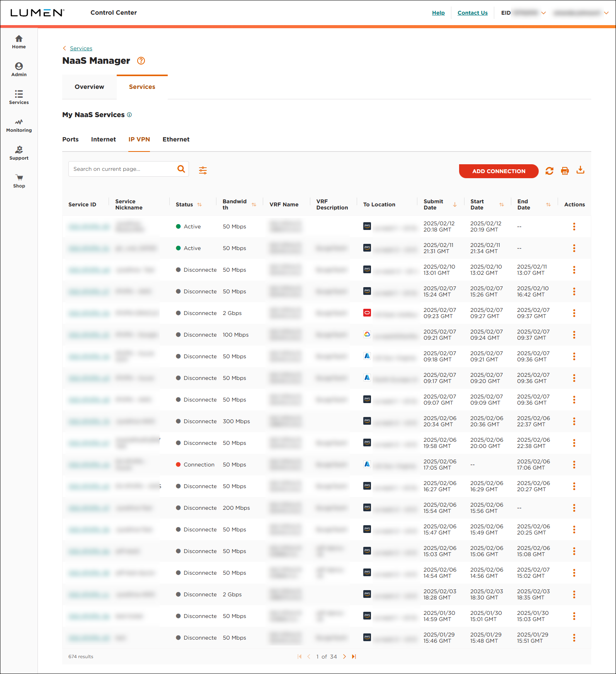The image size is (616, 674).
Task: Sort table by Submit Date column
Action: click(x=455, y=204)
